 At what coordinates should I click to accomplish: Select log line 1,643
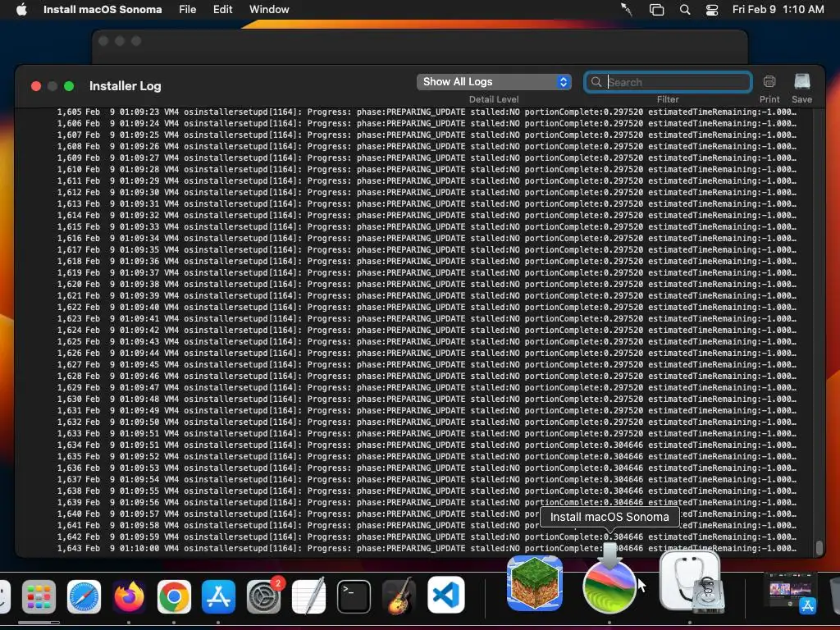point(427,548)
